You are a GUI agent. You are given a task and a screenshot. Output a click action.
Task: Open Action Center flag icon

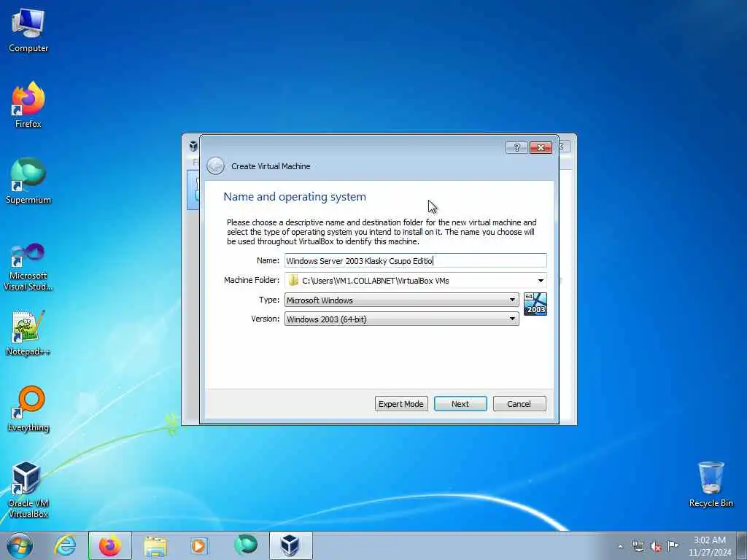(673, 545)
